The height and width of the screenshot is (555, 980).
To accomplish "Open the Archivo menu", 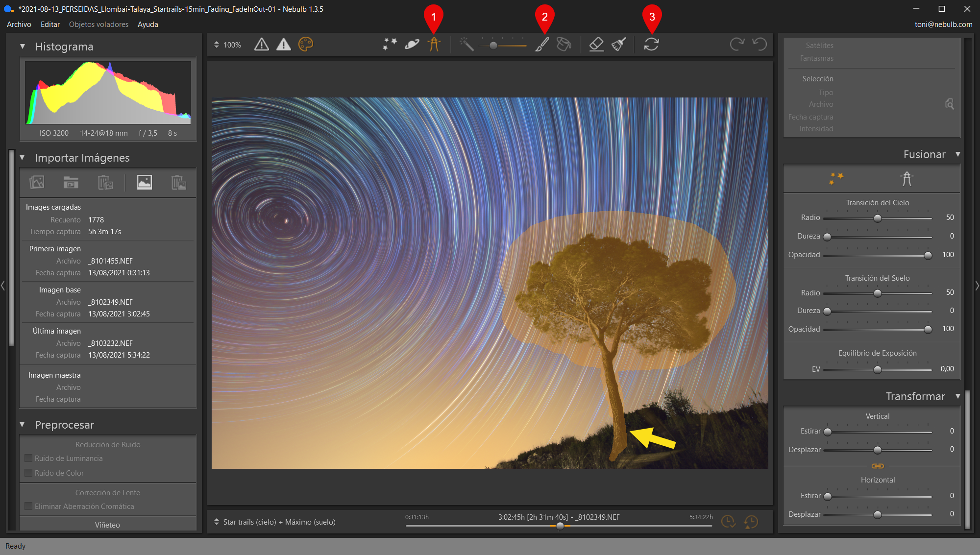I will click(19, 24).
